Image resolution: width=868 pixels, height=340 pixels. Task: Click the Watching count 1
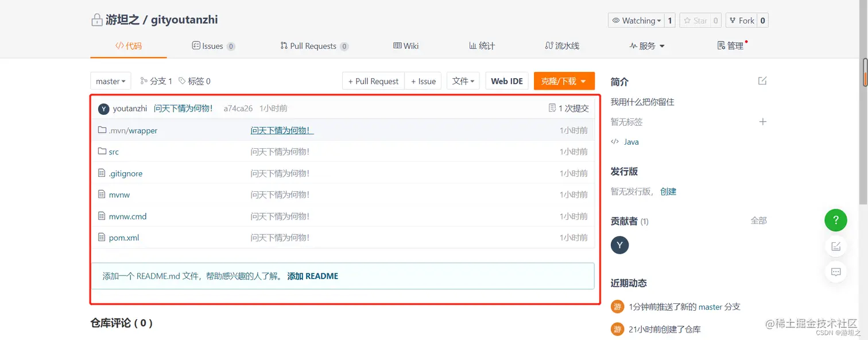click(669, 21)
